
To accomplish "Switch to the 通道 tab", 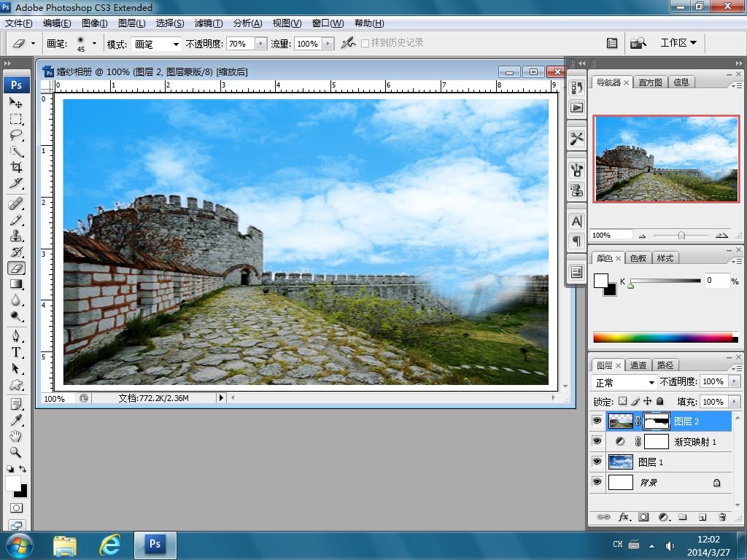I will [x=638, y=365].
